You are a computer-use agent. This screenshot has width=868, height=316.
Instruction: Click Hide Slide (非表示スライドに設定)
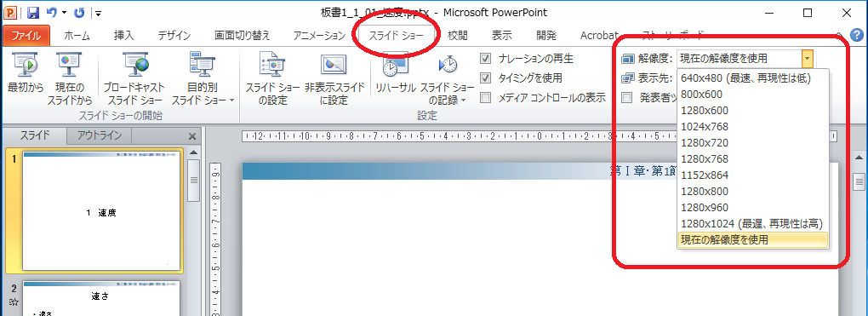coord(334,78)
